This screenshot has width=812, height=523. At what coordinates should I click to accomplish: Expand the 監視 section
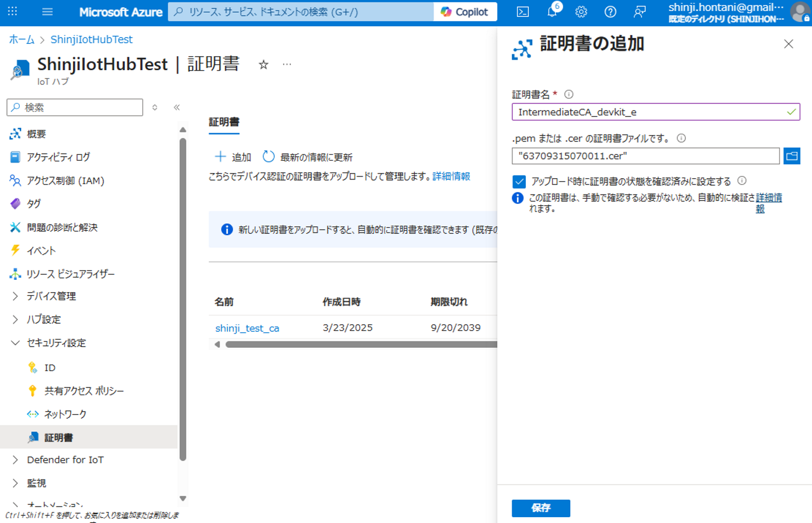tap(15, 483)
